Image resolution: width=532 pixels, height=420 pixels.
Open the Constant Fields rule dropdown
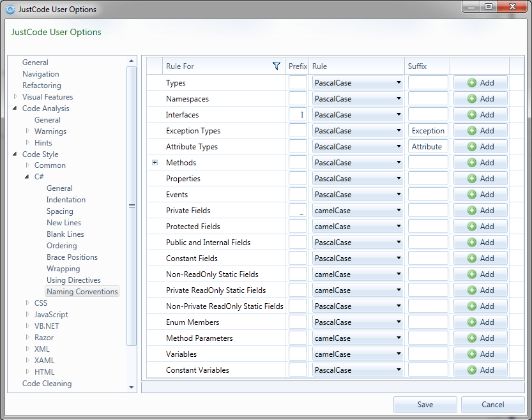point(357,258)
